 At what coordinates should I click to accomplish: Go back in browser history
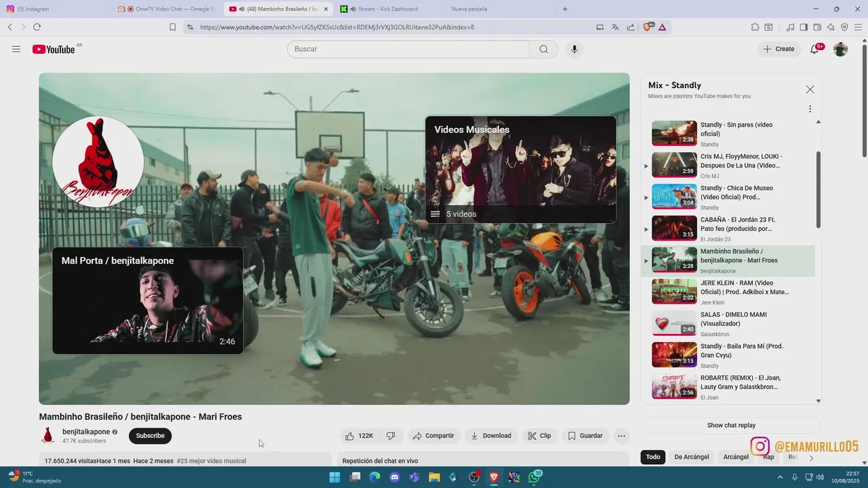(10, 27)
